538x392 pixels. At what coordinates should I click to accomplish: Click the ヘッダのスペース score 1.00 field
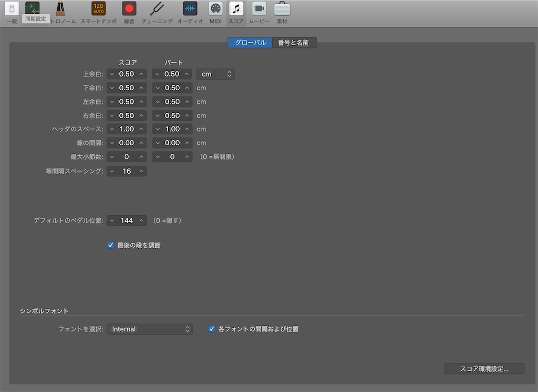click(126, 129)
